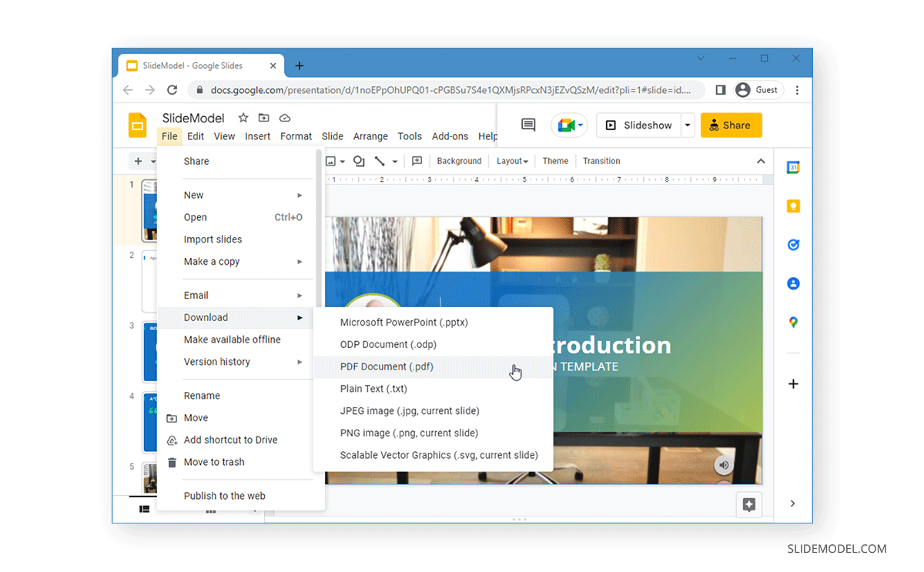Select Plain Text (.txt) option

point(434,389)
